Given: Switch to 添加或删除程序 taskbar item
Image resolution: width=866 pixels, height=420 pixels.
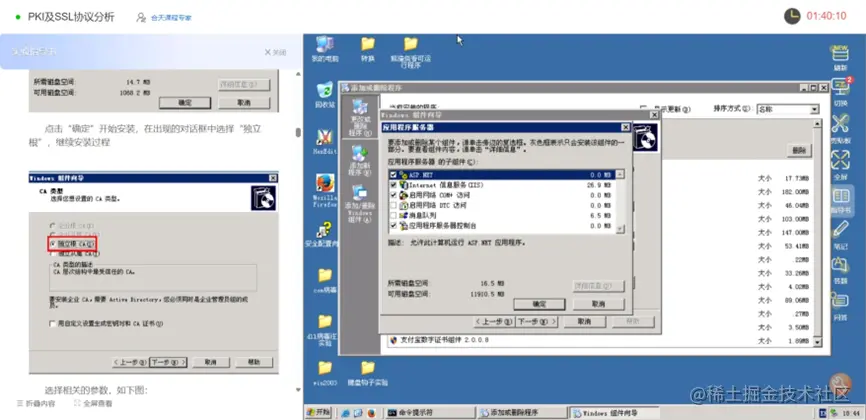Looking at the screenshot, I should (x=521, y=412).
